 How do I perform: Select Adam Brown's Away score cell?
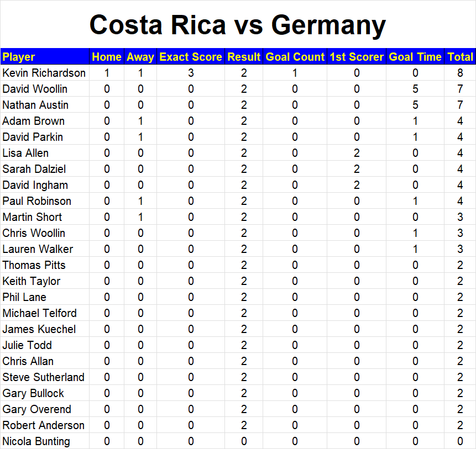pyautogui.click(x=140, y=121)
